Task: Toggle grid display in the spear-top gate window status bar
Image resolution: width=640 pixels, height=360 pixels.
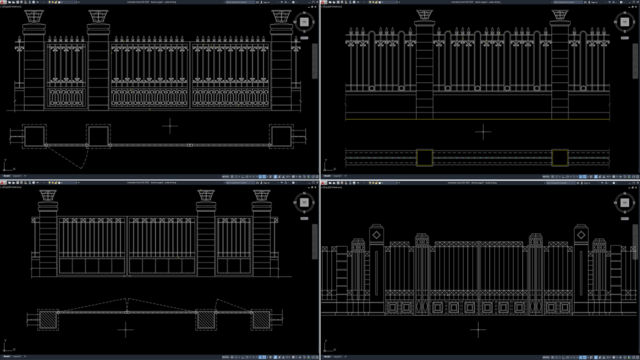Action: point(232,176)
